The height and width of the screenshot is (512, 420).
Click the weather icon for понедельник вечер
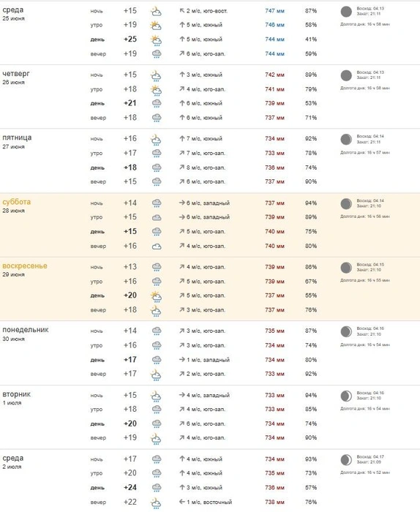[156, 374]
